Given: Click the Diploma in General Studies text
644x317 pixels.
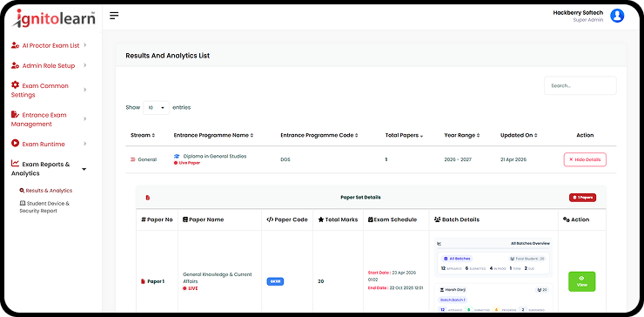Looking at the screenshot, I should (x=215, y=156).
